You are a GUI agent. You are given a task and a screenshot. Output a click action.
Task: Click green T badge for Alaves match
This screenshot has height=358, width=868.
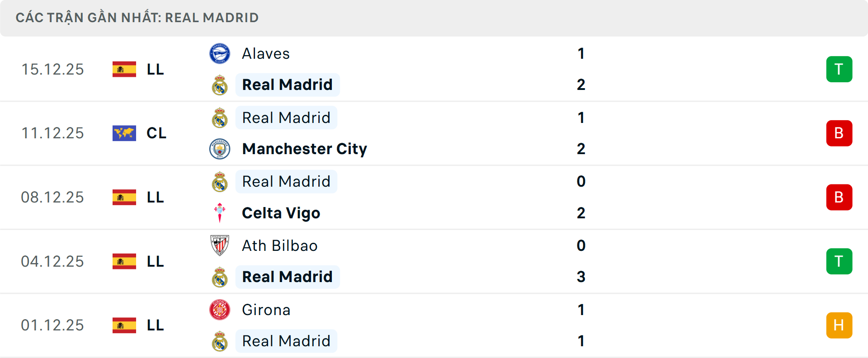[839, 69]
